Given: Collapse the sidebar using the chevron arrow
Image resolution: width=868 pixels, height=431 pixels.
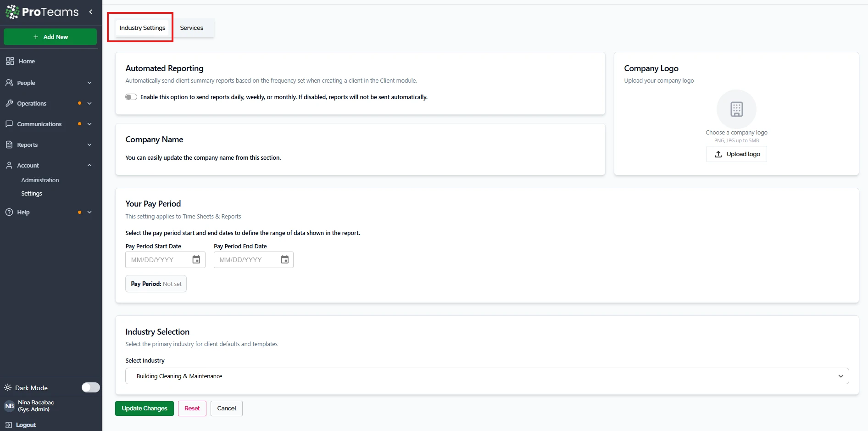Looking at the screenshot, I should coord(91,12).
